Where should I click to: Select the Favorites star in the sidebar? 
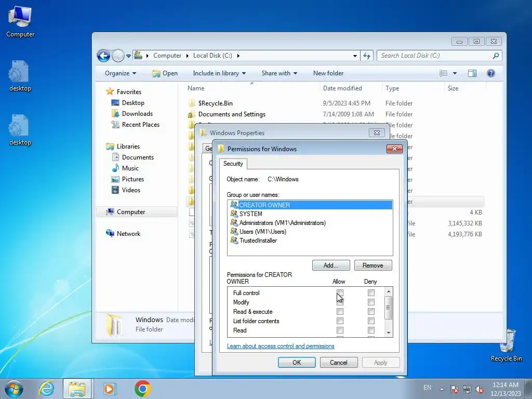(x=110, y=91)
